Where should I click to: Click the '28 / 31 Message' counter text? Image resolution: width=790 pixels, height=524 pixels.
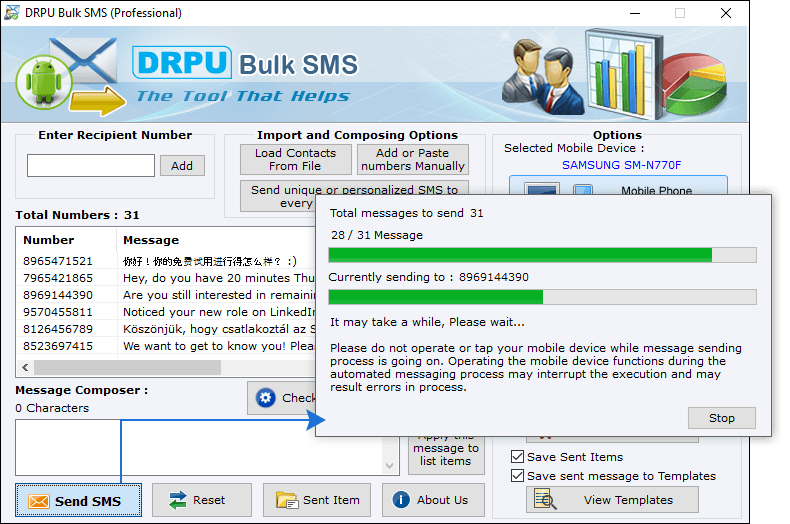[377, 235]
